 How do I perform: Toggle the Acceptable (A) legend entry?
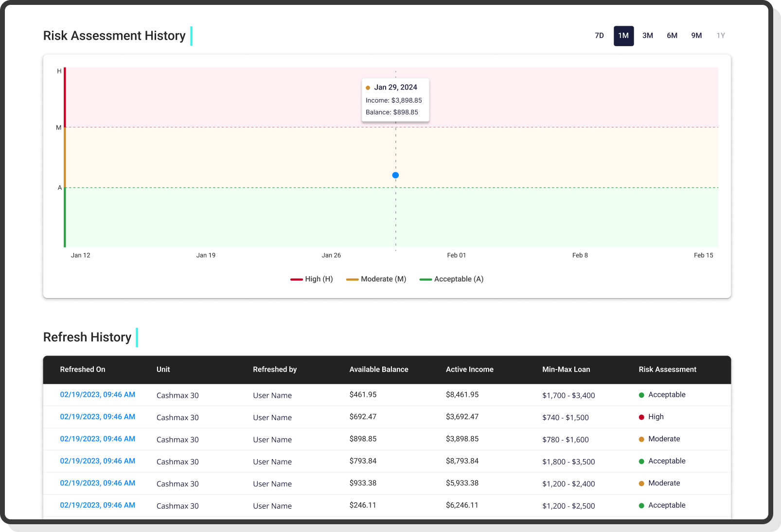(x=451, y=279)
